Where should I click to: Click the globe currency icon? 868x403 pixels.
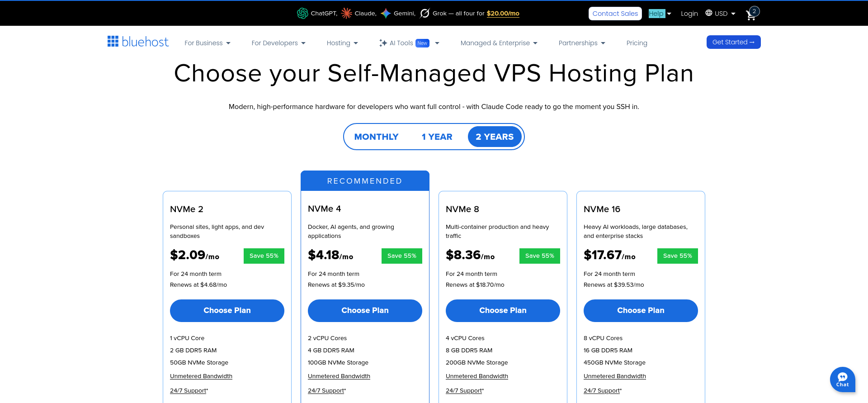pyautogui.click(x=709, y=13)
